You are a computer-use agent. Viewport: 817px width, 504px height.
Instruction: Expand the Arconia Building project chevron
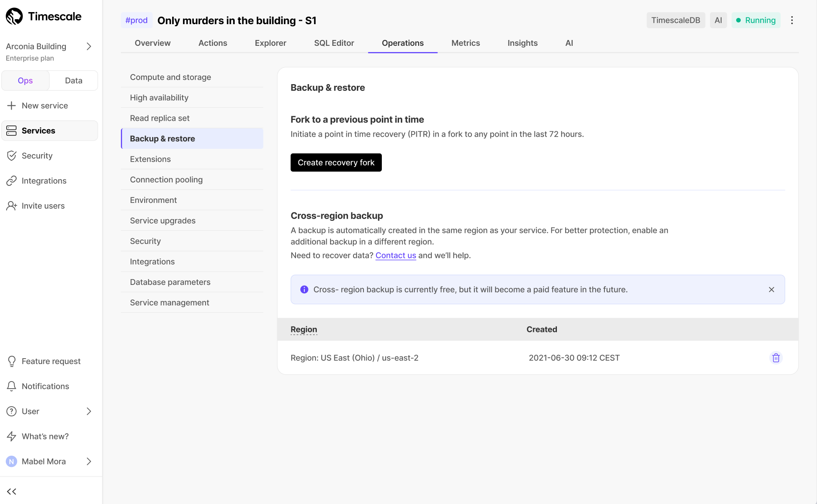pos(89,46)
